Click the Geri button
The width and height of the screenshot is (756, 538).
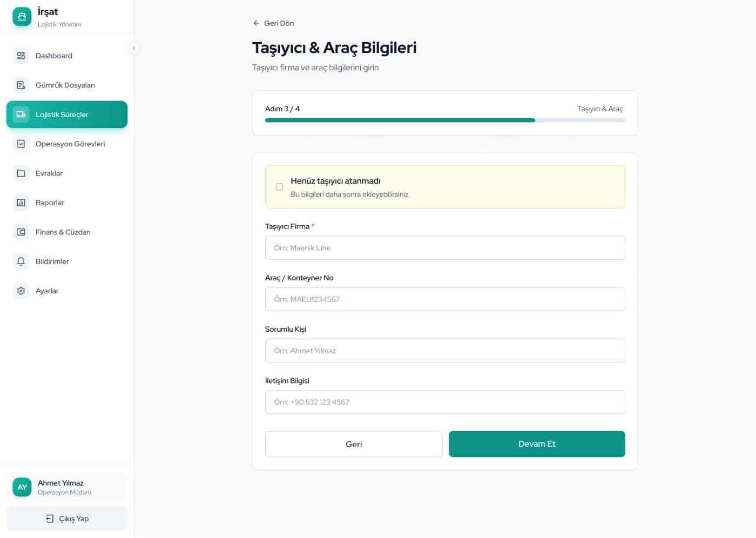pyautogui.click(x=354, y=444)
